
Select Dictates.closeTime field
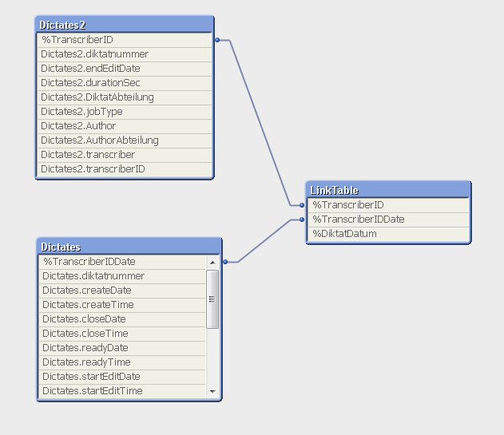pos(122,334)
